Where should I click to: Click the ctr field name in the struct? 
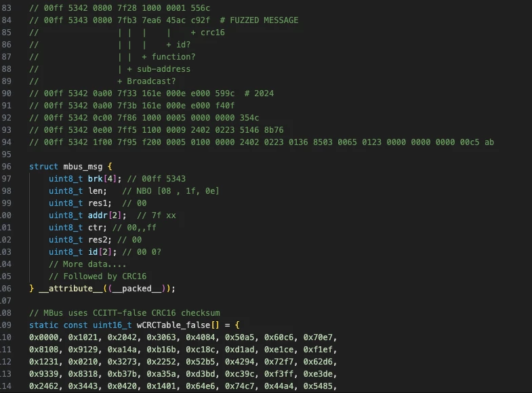[95, 228]
